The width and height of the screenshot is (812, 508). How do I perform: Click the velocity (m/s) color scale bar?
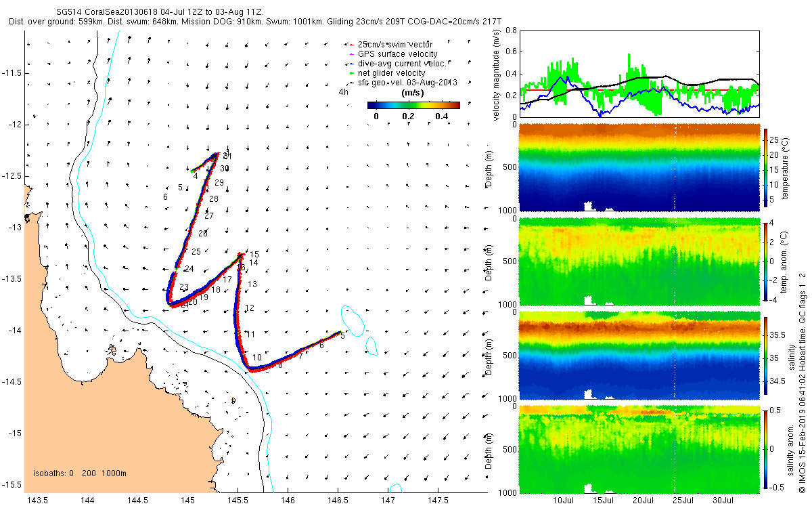[413, 105]
